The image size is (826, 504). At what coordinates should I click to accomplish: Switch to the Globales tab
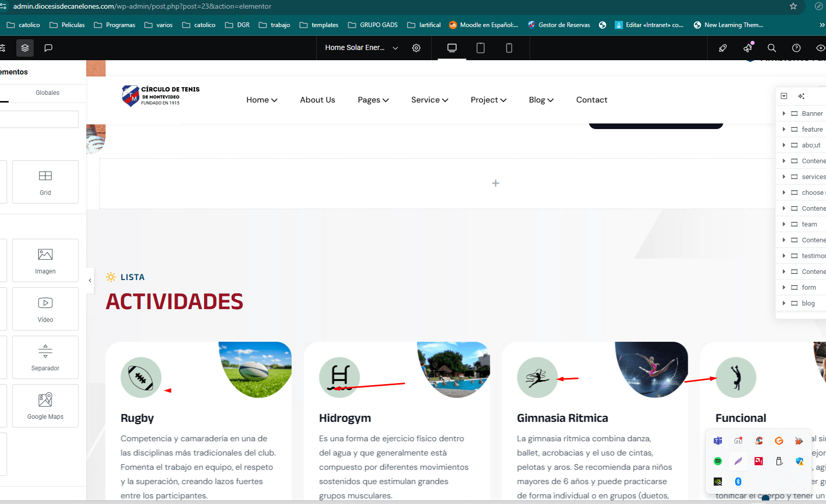coord(47,93)
